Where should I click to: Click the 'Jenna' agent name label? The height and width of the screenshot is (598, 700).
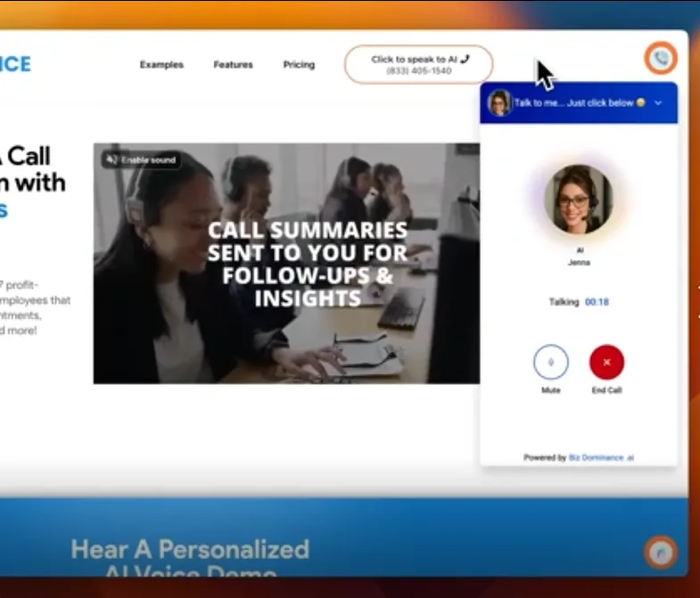579,262
